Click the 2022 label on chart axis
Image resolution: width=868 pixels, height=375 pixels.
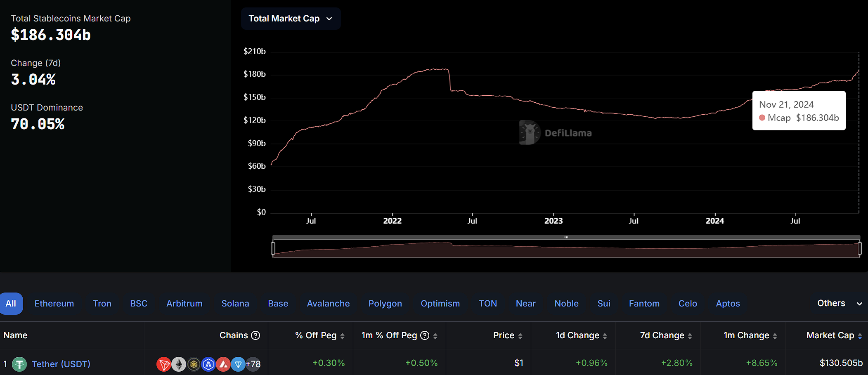pyautogui.click(x=392, y=221)
